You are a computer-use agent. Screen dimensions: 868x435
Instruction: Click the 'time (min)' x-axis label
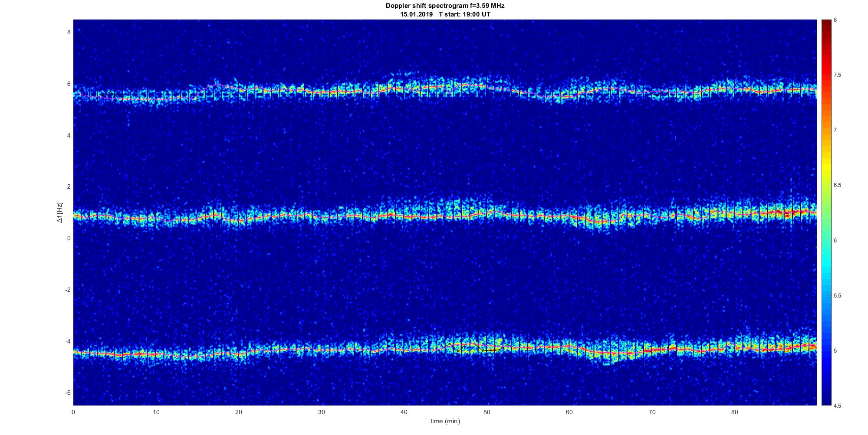click(445, 421)
